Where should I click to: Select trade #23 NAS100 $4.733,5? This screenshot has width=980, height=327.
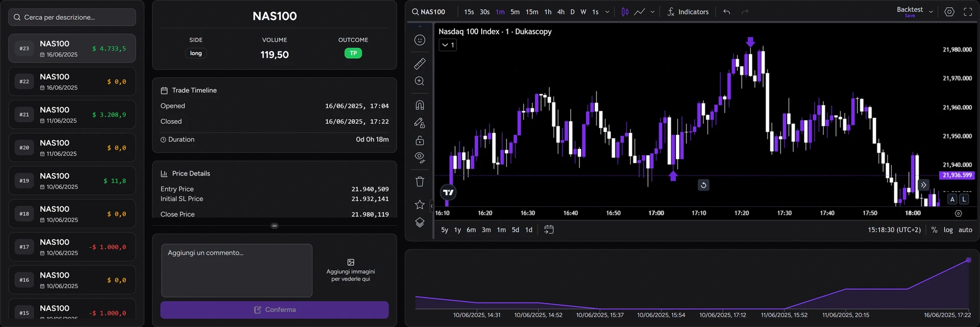72,49
